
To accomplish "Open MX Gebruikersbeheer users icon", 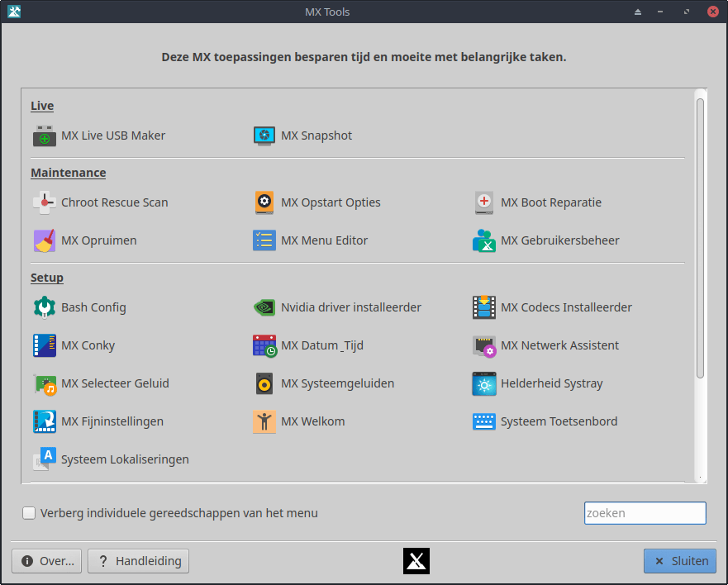I will click(x=484, y=240).
